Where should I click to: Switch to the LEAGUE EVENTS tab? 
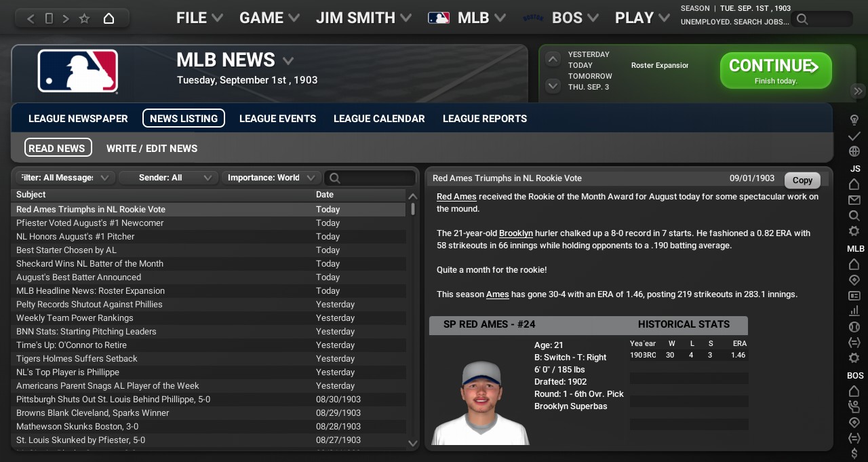pos(277,118)
